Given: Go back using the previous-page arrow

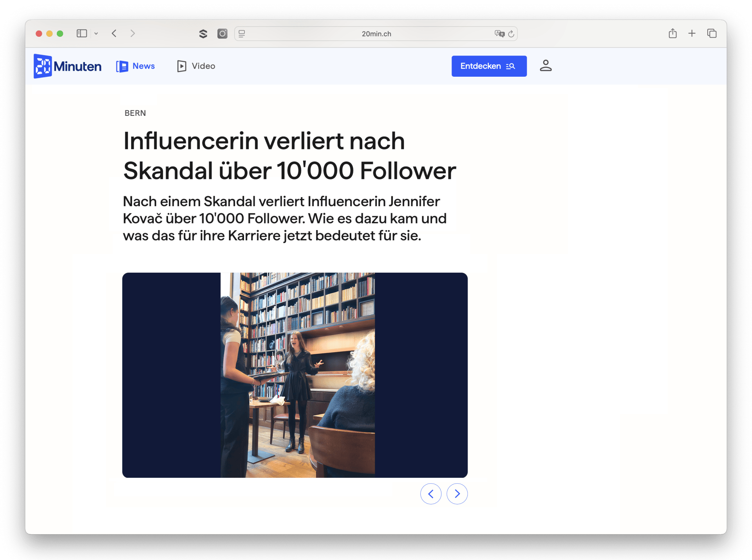Looking at the screenshot, I should coord(114,34).
